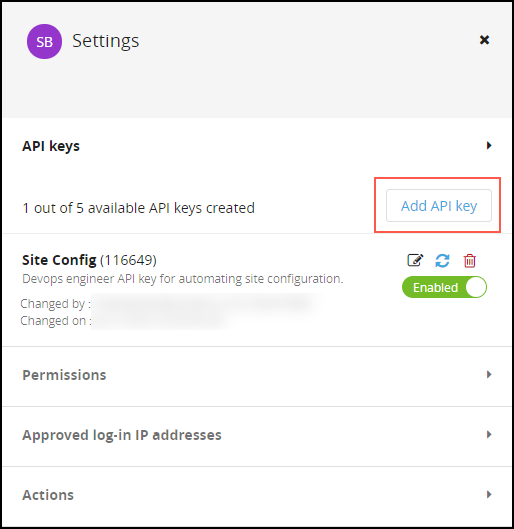Click the key ID 116649

pyautogui.click(x=128, y=260)
